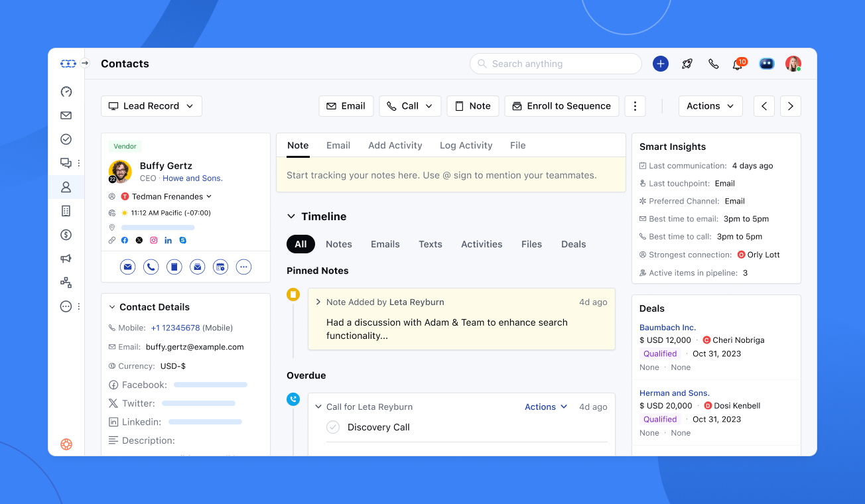Click inside the Search anything field
Screen dimensions: 865x504
tap(555, 64)
